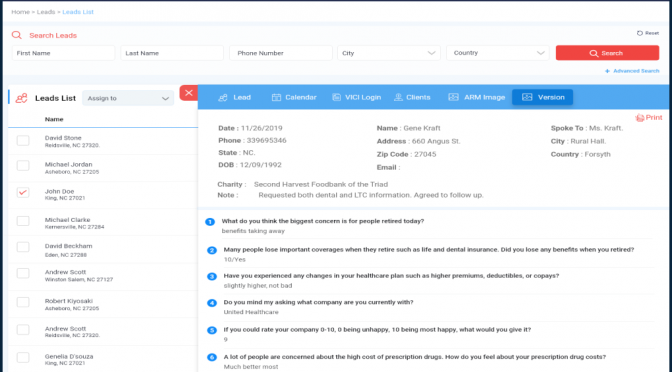The image size is (672, 372).
Task: Check the Michael Clarke checkbox
Action: 23,221
